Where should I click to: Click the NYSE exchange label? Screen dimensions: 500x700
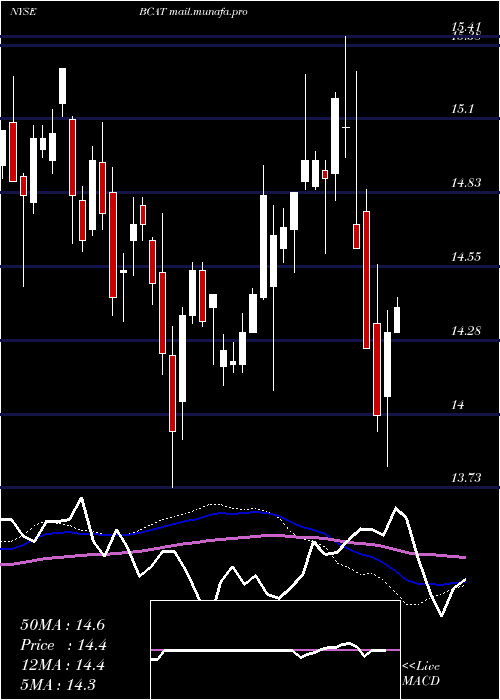[x=23, y=12]
